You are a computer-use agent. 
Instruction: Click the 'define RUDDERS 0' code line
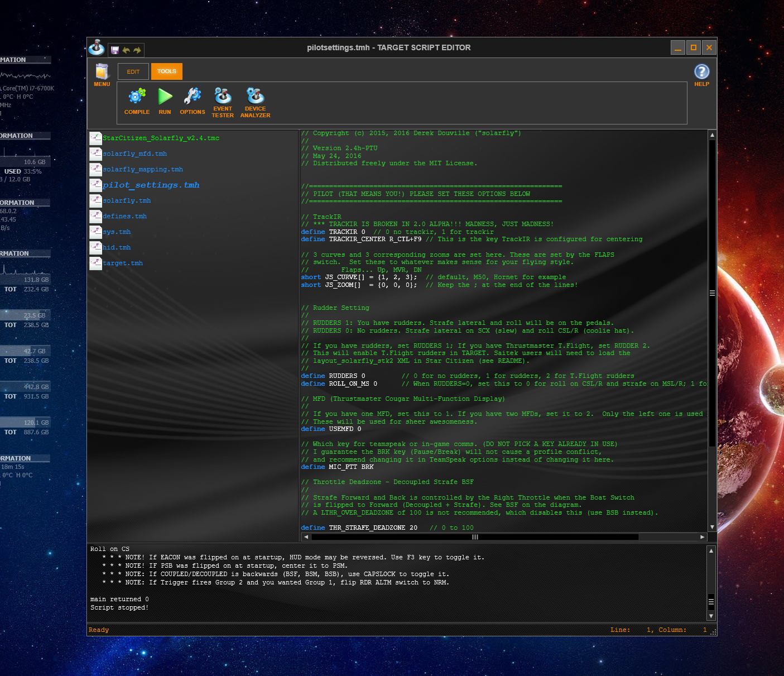pyautogui.click(x=468, y=376)
